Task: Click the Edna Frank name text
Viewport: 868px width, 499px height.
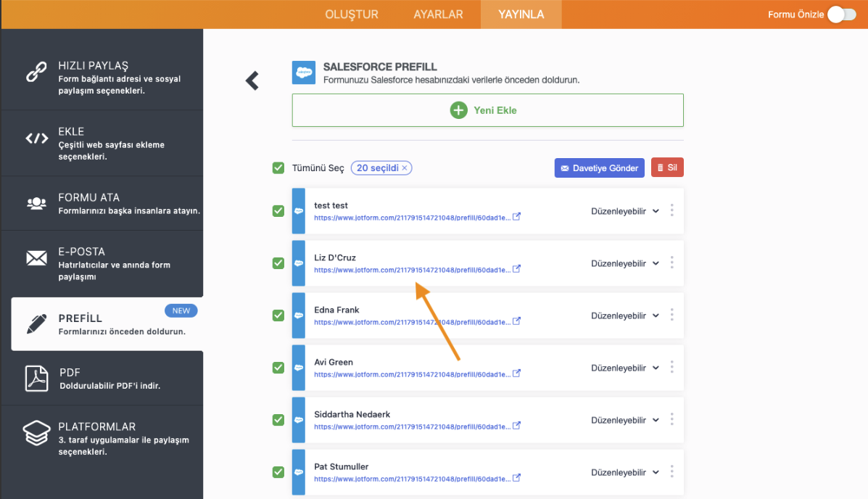Action: coord(336,310)
